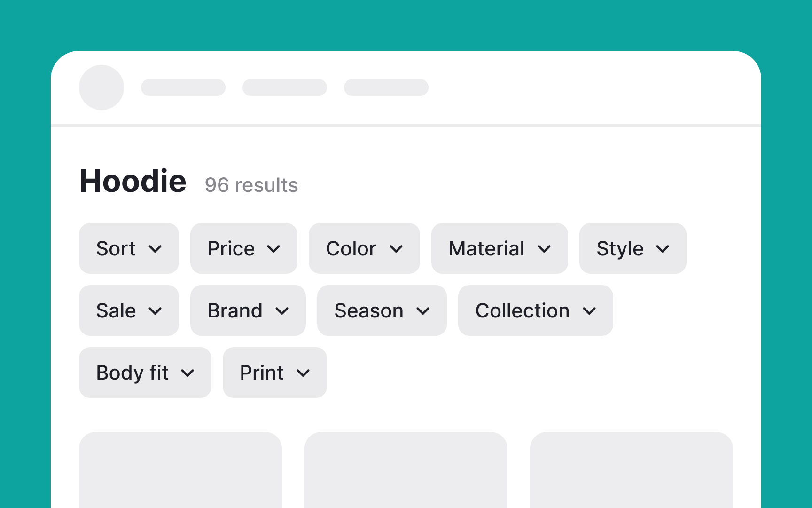Expand the Season filter options
The image size is (812, 508).
click(382, 310)
